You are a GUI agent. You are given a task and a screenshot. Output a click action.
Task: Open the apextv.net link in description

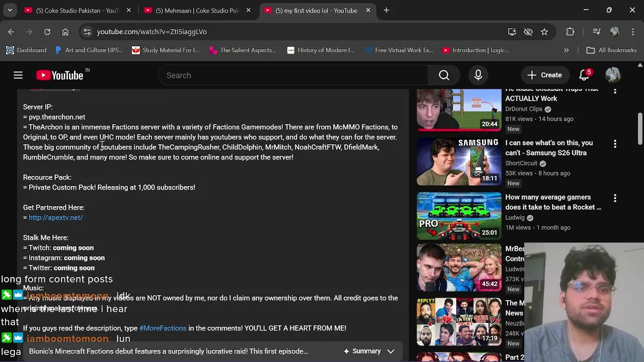click(x=55, y=218)
